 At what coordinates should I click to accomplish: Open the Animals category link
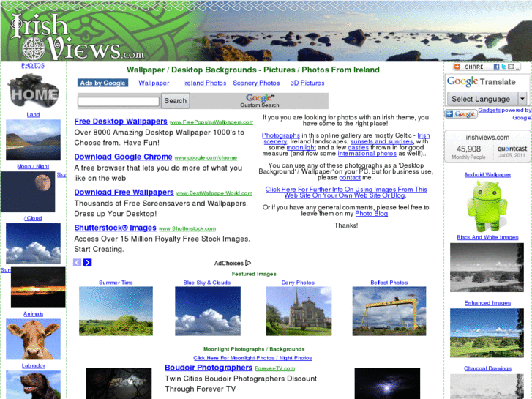pyautogui.click(x=33, y=314)
